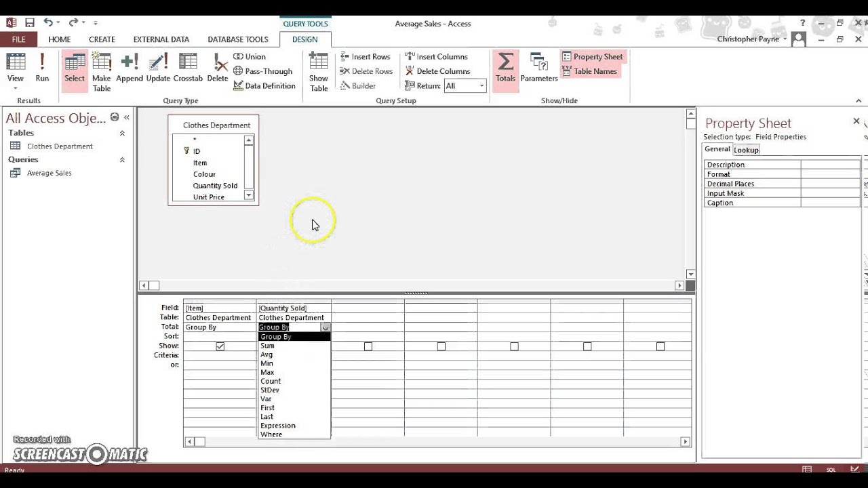Collapse the navigation pane with shutter button

[127, 117]
